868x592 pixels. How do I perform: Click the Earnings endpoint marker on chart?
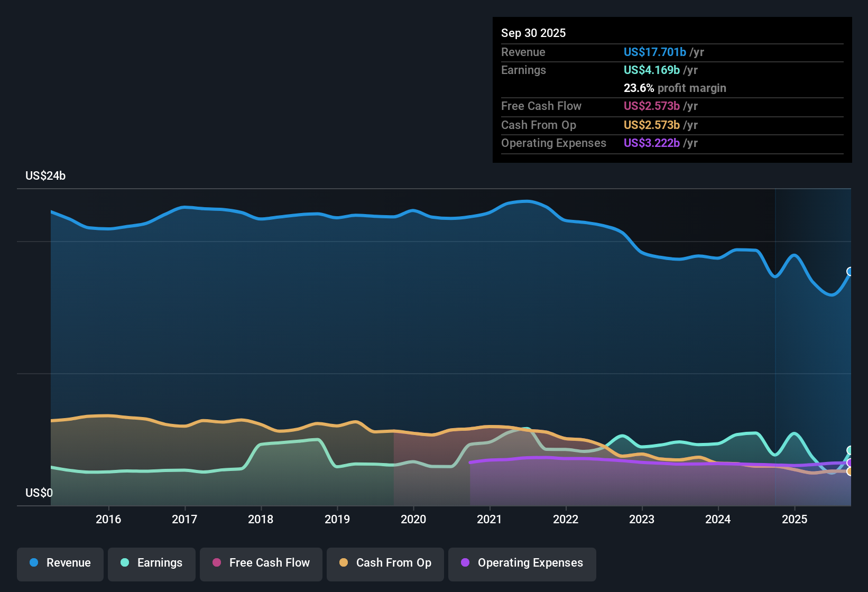850,450
